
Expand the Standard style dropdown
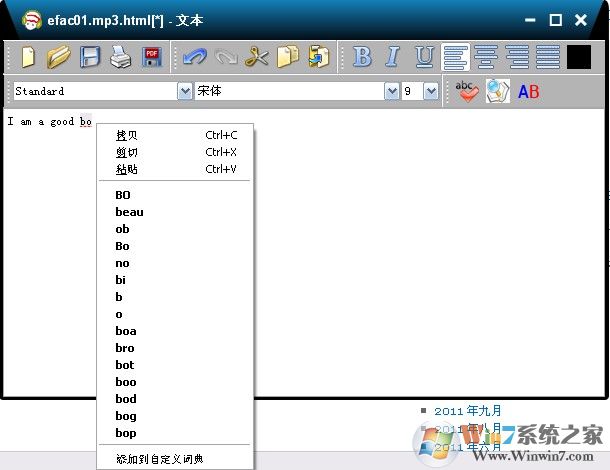coord(185,91)
